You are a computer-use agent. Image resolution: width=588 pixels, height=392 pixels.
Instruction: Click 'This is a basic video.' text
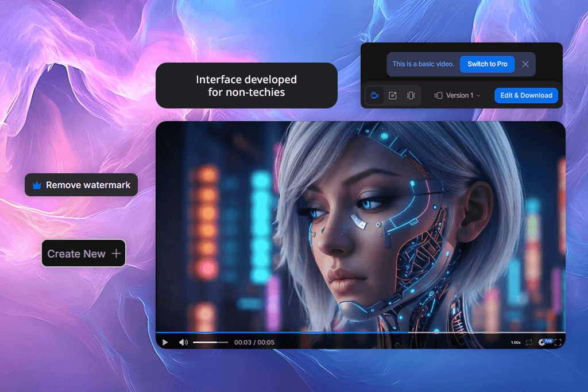(x=423, y=64)
